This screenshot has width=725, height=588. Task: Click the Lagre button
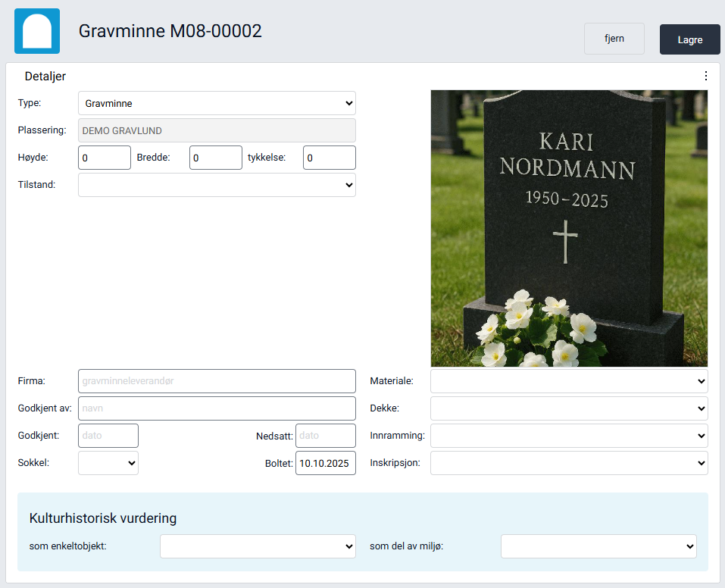pos(689,39)
